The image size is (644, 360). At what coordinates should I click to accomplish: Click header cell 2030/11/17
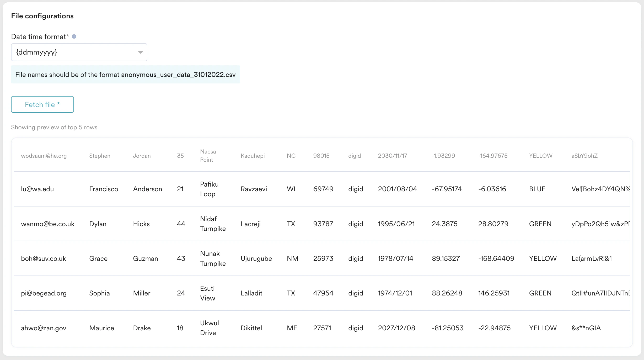(x=392, y=156)
